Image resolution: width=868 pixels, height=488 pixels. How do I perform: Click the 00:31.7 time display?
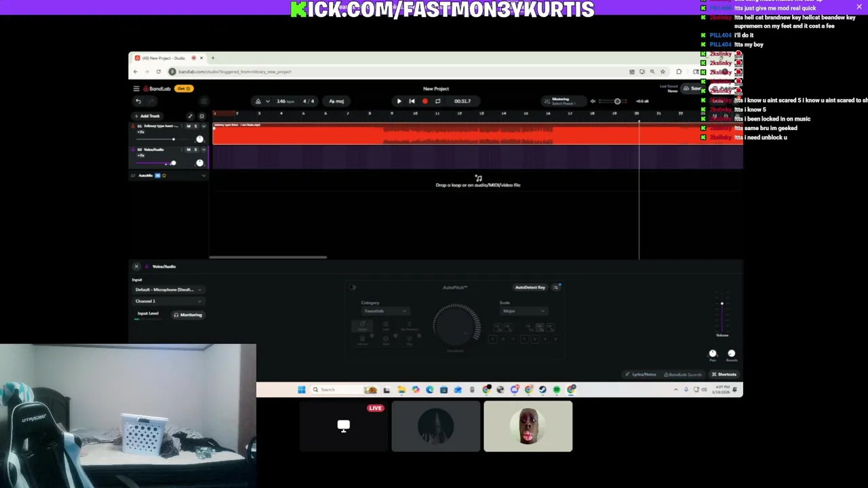coord(462,102)
